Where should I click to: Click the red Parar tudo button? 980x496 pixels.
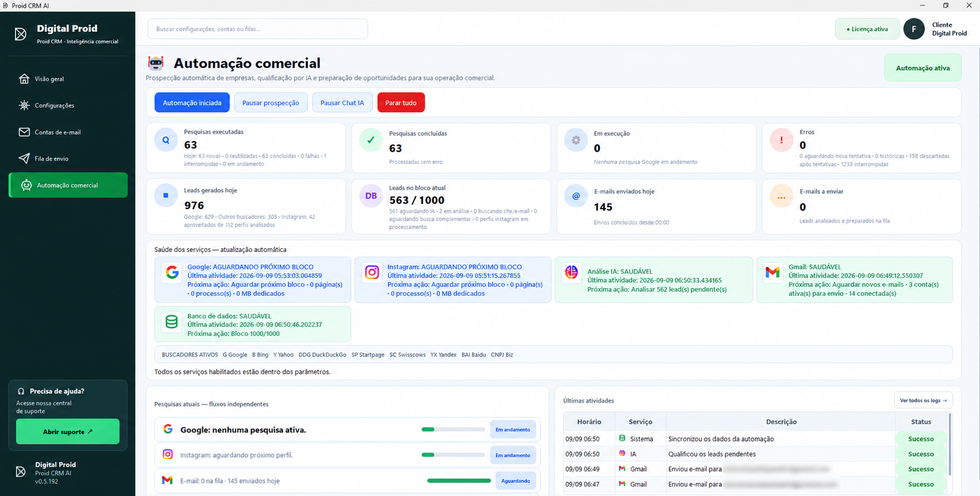[x=401, y=102]
